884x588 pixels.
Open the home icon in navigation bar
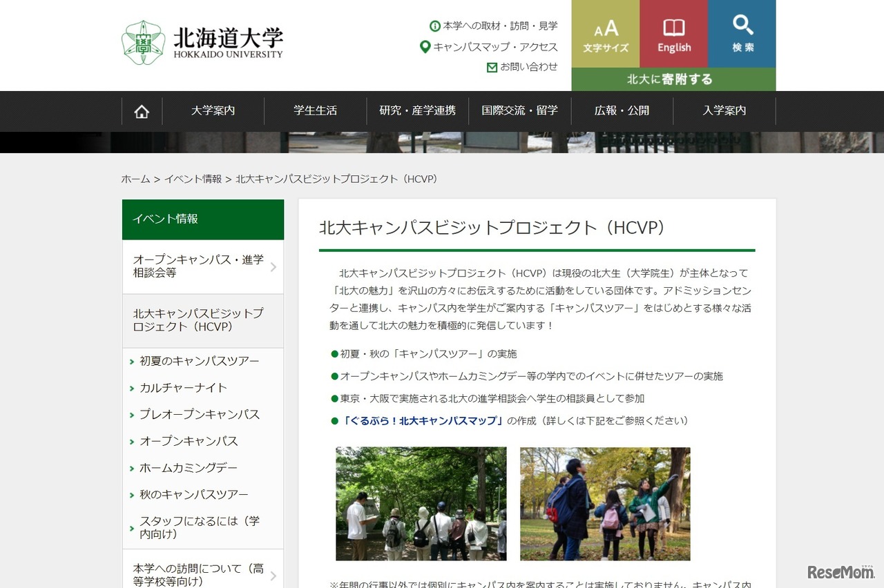pyautogui.click(x=142, y=111)
